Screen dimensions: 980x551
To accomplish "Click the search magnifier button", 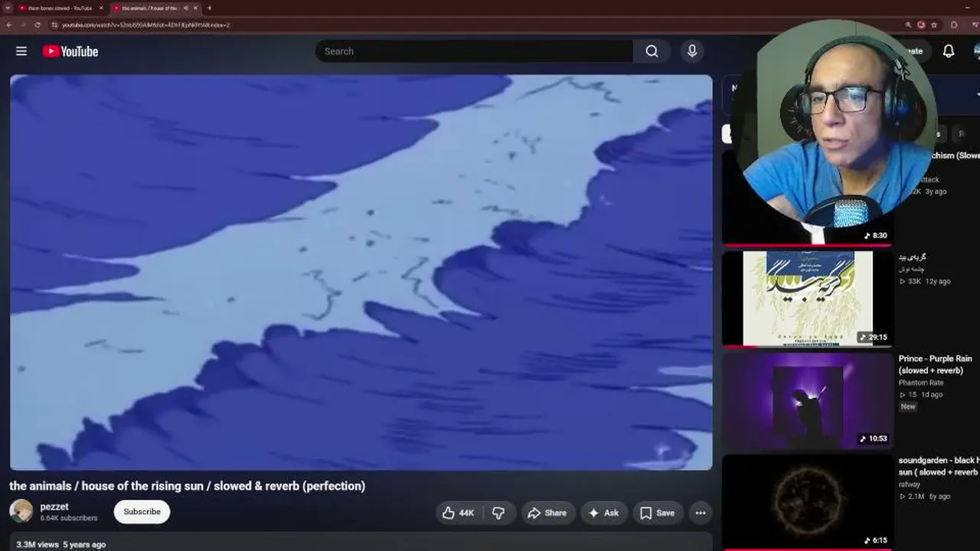I will pyautogui.click(x=652, y=51).
